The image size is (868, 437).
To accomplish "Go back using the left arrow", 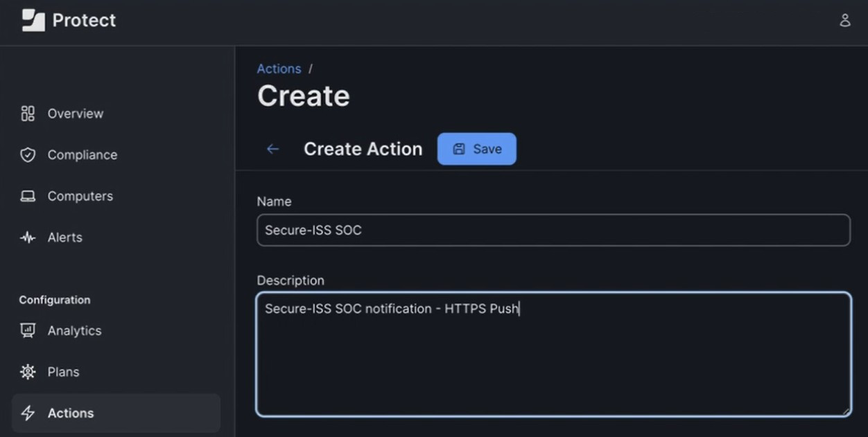I will coord(273,149).
